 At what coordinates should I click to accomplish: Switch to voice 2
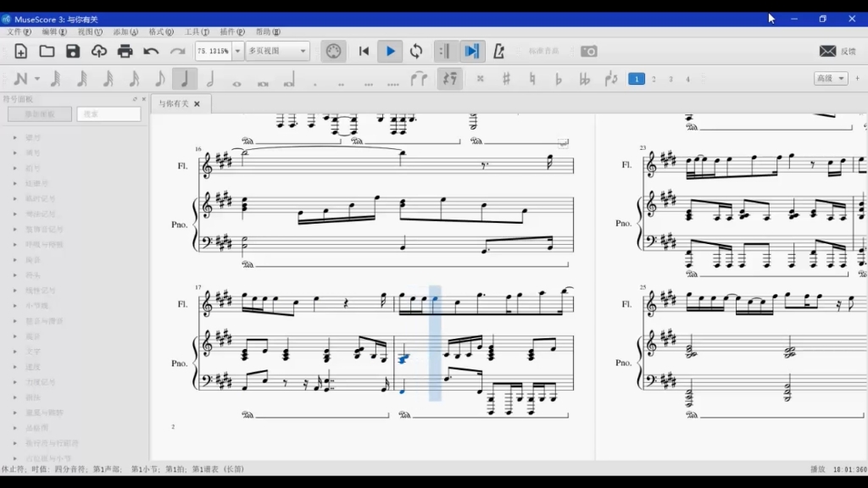point(654,79)
